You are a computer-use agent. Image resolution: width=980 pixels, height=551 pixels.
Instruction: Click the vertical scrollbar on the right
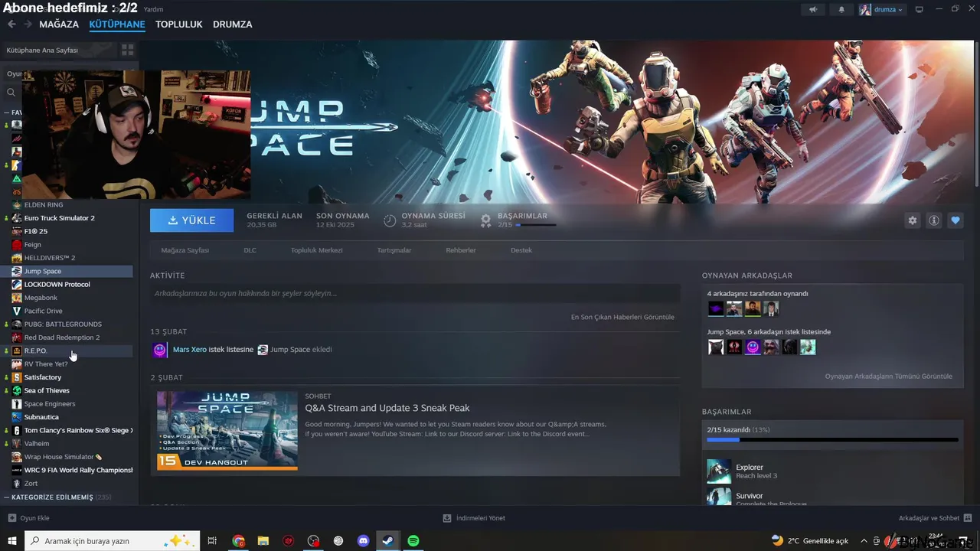[x=976, y=113]
